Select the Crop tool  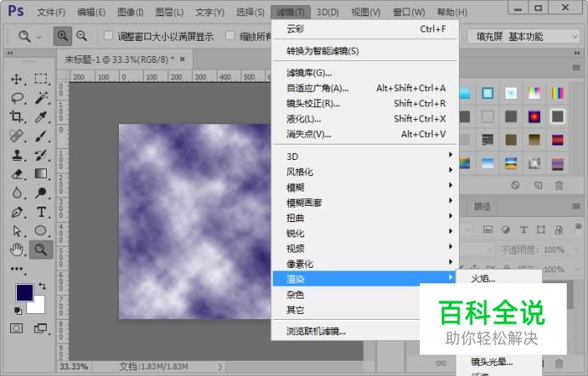[x=16, y=117]
